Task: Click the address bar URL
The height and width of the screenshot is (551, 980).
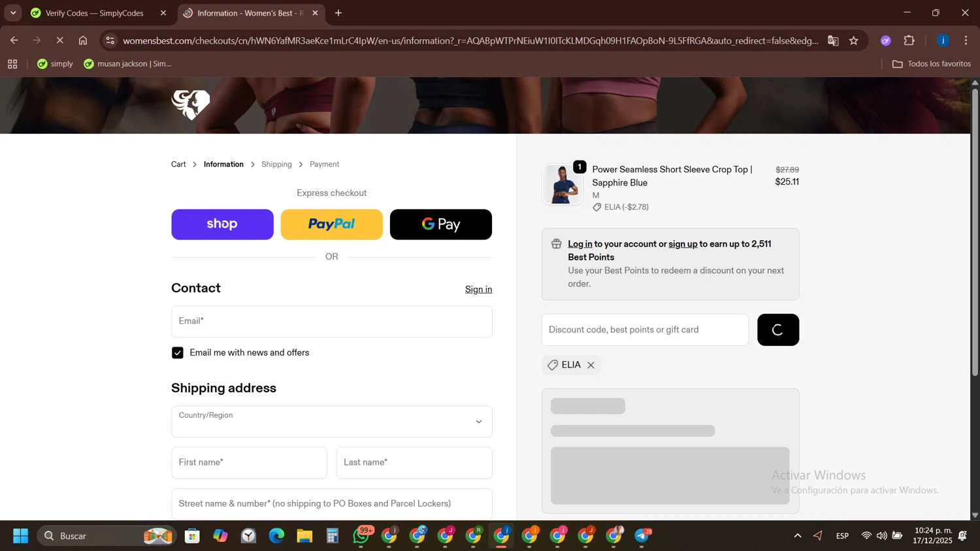Action: 470,40
